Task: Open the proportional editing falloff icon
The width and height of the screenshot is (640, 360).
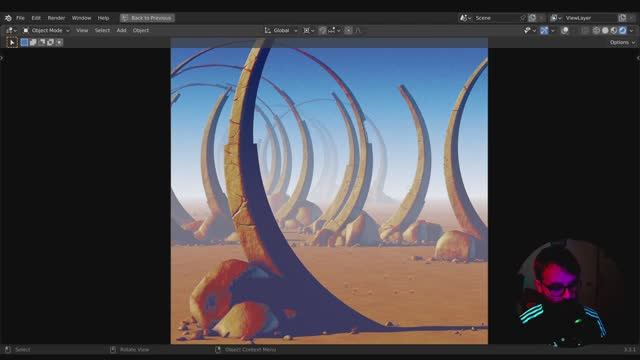Action: [x=358, y=30]
